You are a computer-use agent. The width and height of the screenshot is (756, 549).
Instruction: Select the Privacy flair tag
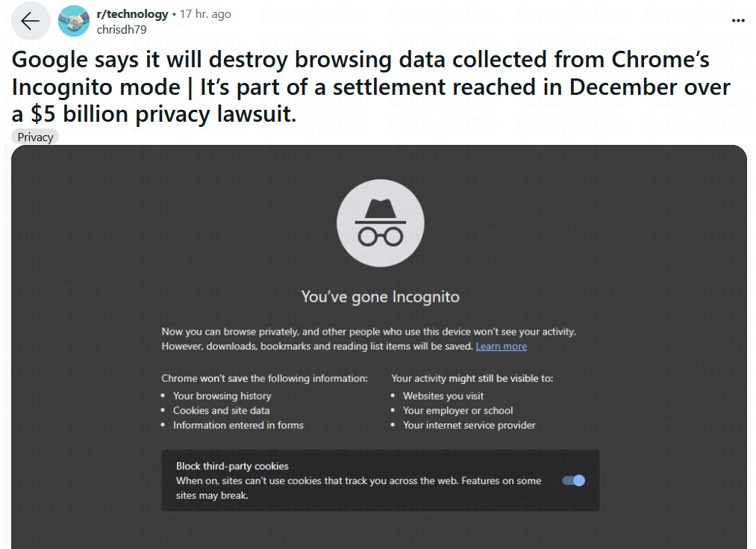[x=35, y=137]
